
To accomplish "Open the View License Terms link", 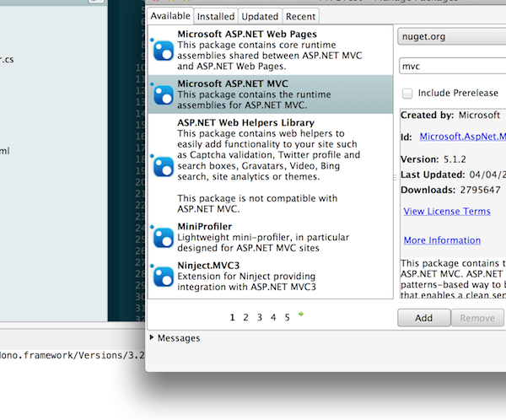I will pyautogui.click(x=447, y=211).
